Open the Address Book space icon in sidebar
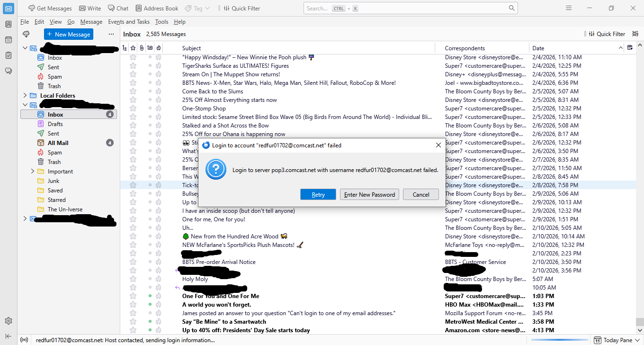This screenshot has width=644, height=345. pos(9,24)
